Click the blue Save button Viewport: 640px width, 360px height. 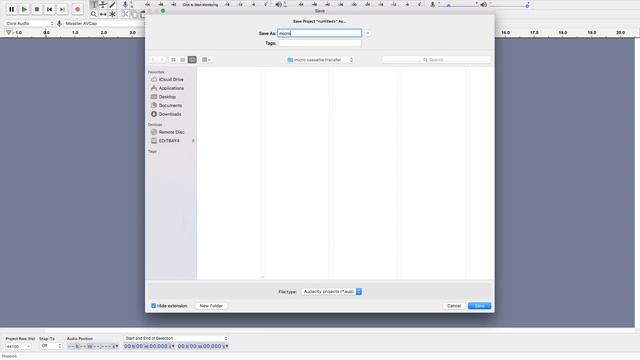point(480,306)
